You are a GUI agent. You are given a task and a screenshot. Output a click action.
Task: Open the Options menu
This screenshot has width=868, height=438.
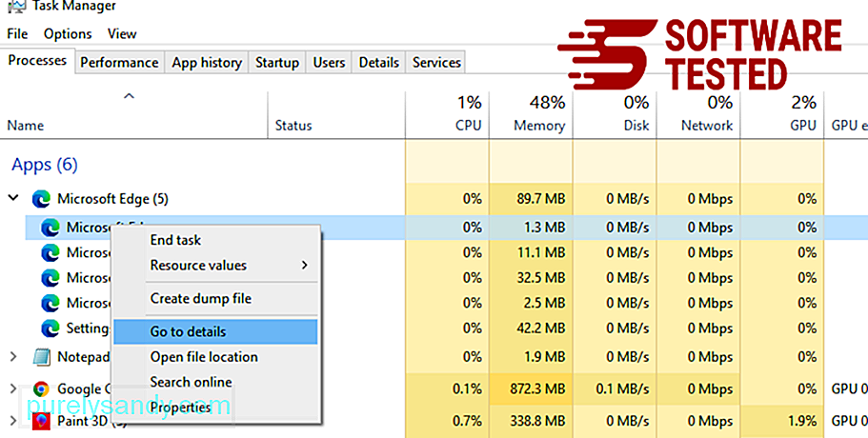coord(68,33)
